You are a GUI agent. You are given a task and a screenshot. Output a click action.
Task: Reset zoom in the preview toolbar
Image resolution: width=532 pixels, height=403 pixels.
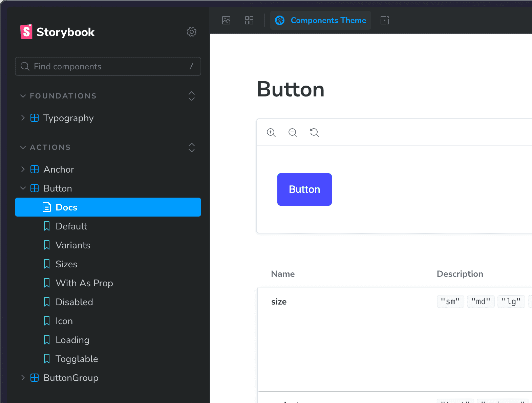pyautogui.click(x=315, y=133)
